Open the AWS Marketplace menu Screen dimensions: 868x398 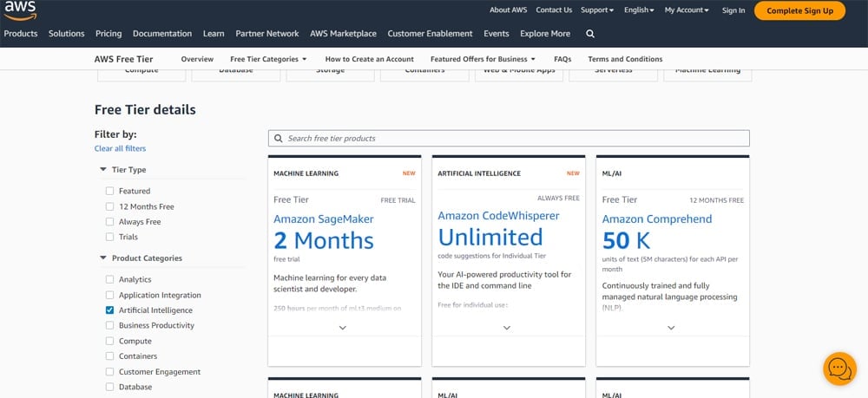343,34
